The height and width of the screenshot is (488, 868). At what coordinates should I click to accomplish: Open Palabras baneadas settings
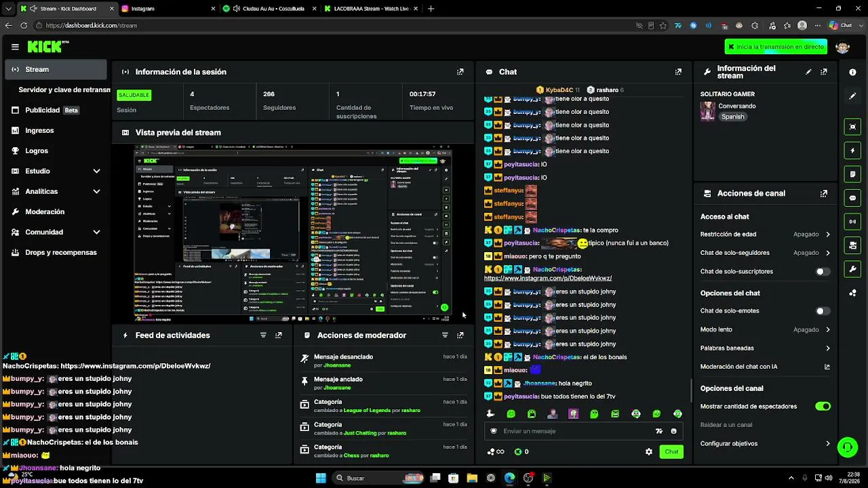click(x=765, y=348)
